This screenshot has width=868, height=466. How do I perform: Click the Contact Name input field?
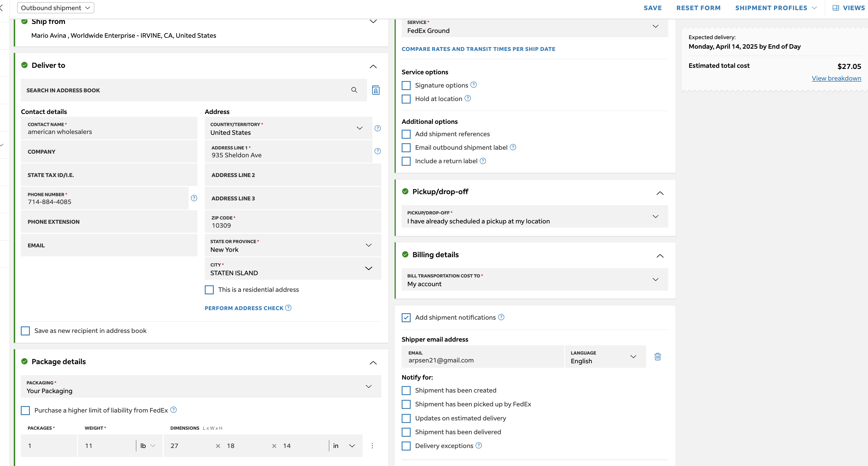tap(109, 128)
